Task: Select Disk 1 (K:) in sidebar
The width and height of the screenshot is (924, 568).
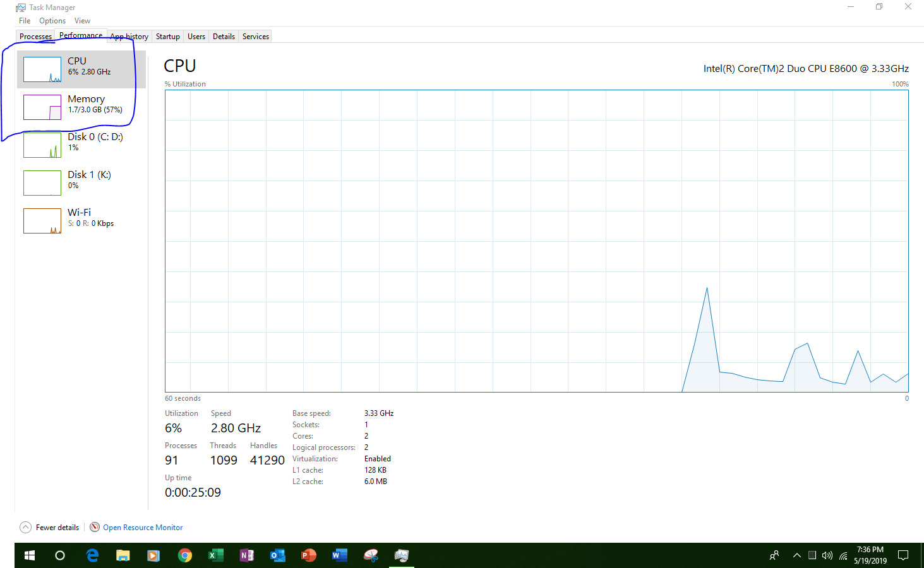Action: tap(81, 183)
